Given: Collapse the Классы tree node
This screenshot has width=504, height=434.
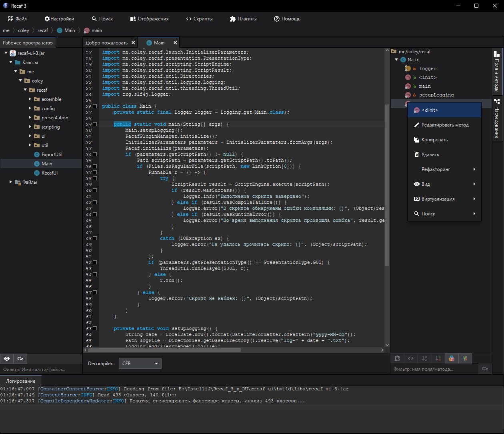Looking at the screenshot, I should (11, 62).
